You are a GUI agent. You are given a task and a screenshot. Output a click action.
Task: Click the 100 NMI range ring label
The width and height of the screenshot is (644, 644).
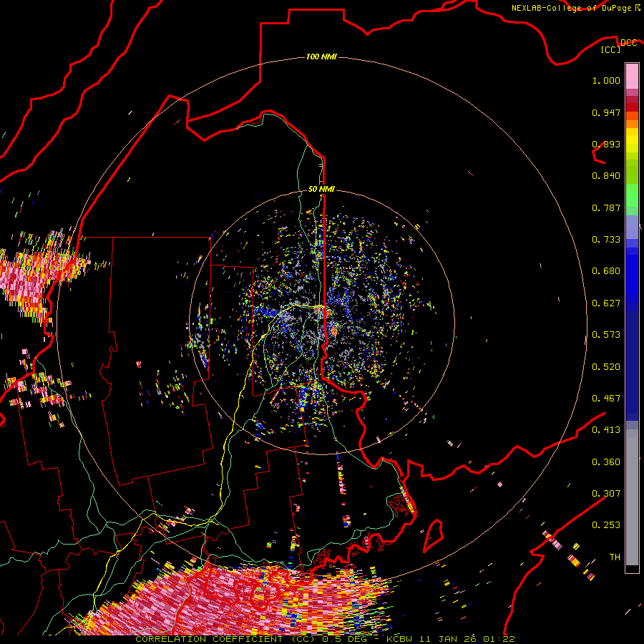(321, 57)
